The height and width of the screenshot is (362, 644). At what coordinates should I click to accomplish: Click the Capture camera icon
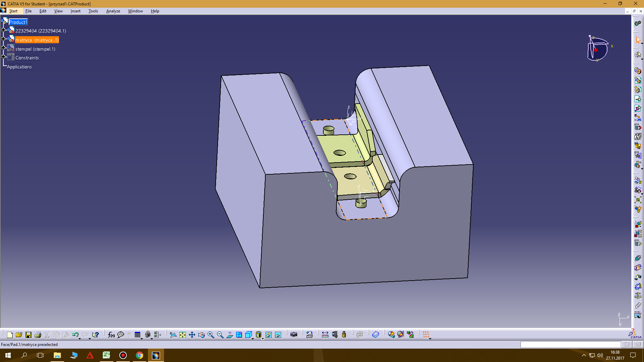pyautogui.click(x=294, y=335)
